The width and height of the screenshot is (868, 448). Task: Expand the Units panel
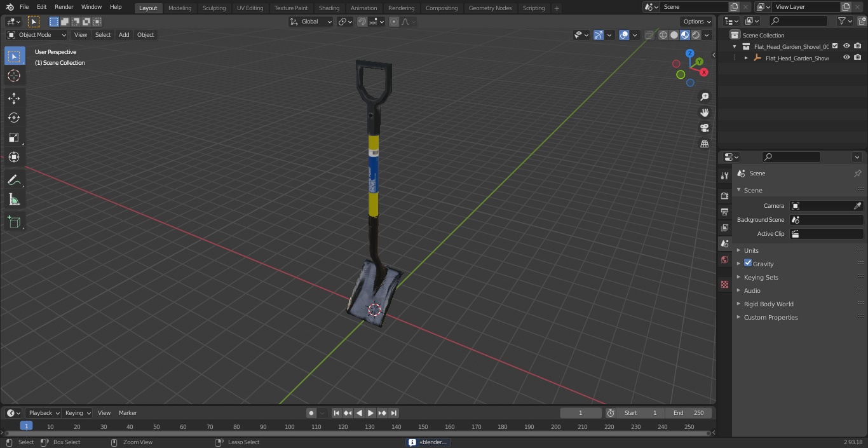pyautogui.click(x=751, y=250)
